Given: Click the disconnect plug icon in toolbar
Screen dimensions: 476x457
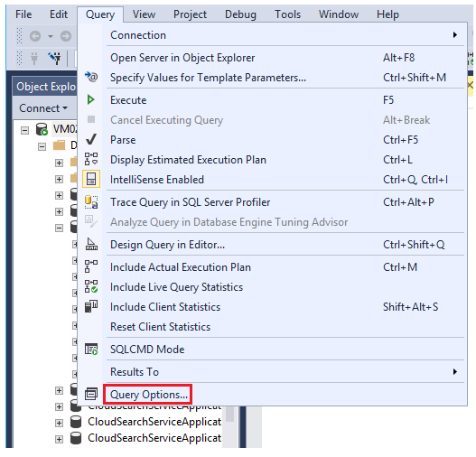Looking at the screenshot, I should [x=55, y=58].
